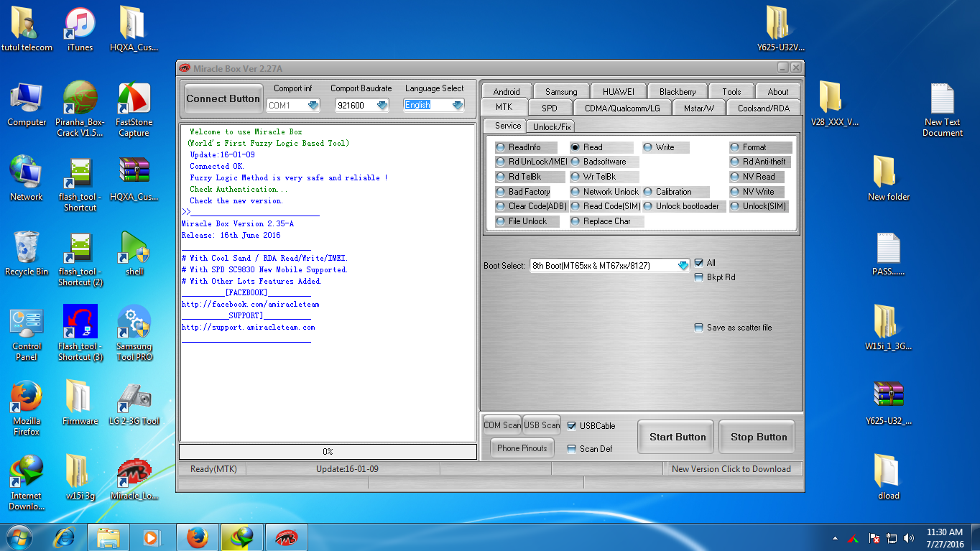Click the 0% progress bar
The image size is (980, 551).
pyautogui.click(x=328, y=452)
